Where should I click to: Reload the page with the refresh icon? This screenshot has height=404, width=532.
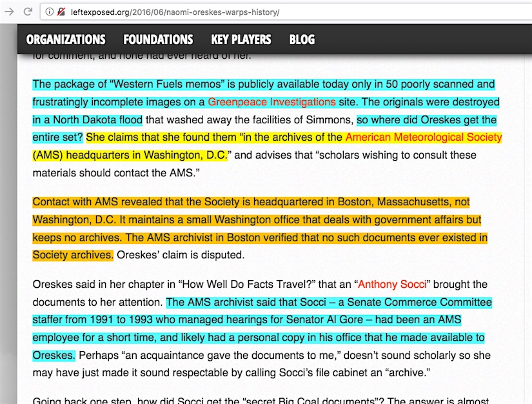coord(28,12)
